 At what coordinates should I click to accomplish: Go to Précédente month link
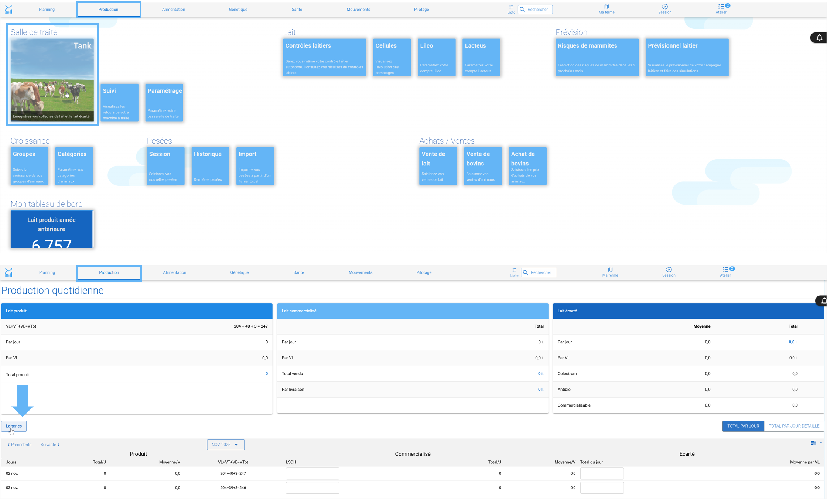coord(19,445)
